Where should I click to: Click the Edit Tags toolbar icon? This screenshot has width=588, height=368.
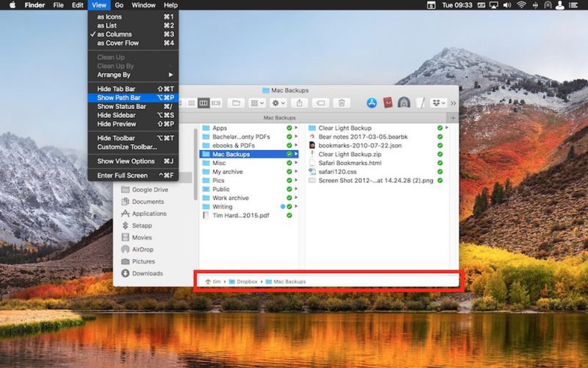click(320, 103)
